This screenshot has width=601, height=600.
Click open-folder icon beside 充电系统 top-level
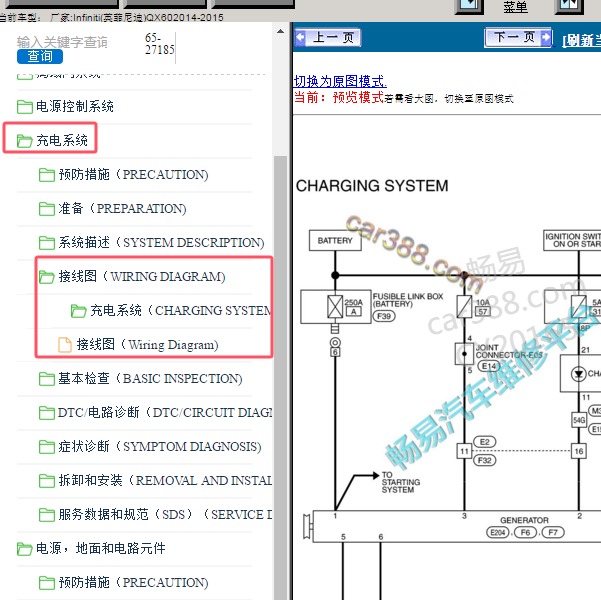click(x=25, y=141)
